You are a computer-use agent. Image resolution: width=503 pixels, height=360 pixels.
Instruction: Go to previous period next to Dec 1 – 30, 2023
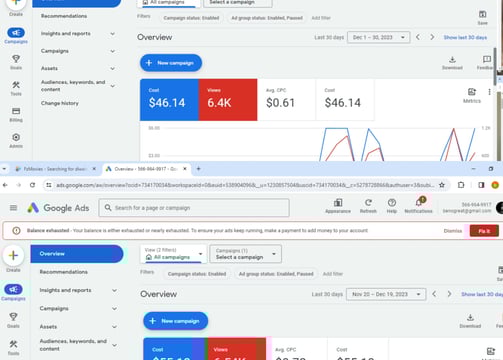tap(418, 37)
